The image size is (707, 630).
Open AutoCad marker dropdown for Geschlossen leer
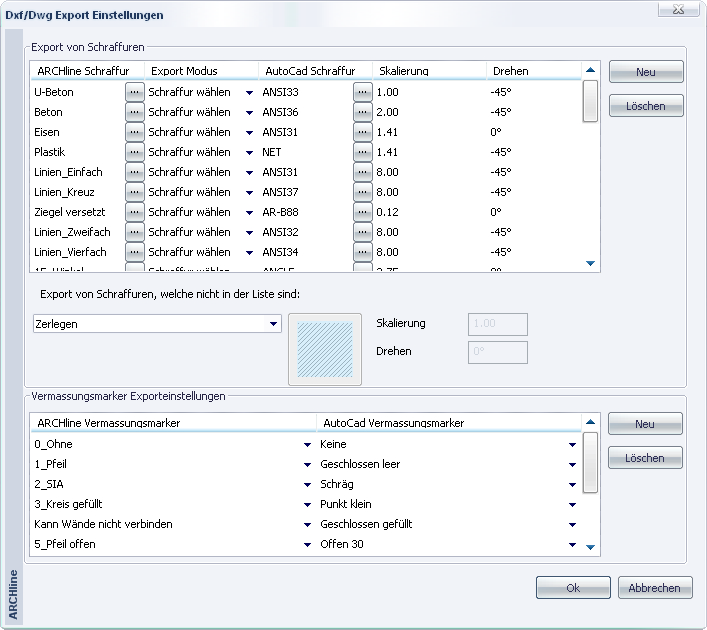(x=572, y=464)
